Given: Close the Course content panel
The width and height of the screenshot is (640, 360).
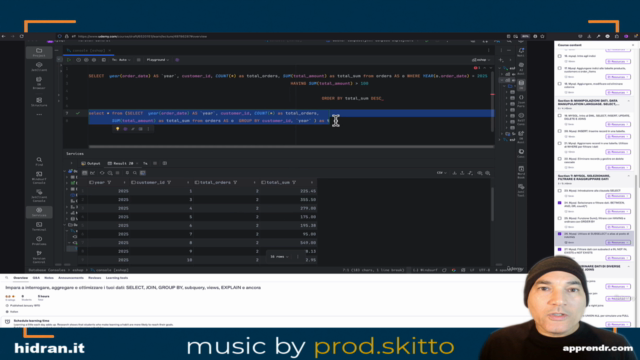Looking at the screenshot, I should [x=633, y=45].
